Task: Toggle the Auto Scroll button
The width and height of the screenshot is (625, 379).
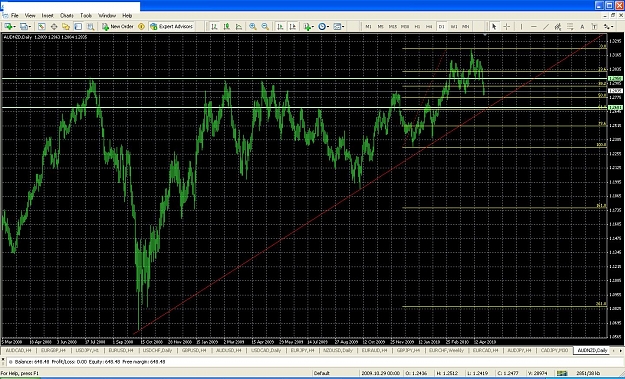Action: tap(280, 26)
